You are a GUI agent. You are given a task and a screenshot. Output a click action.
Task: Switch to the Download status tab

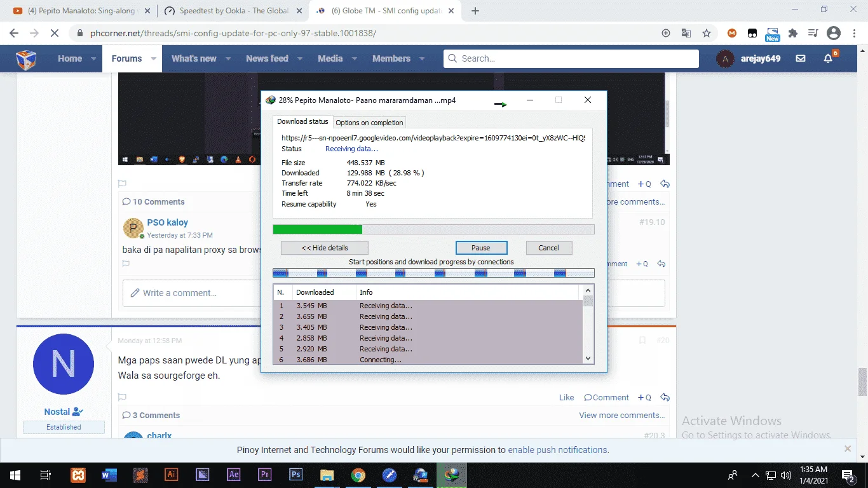(302, 121)
